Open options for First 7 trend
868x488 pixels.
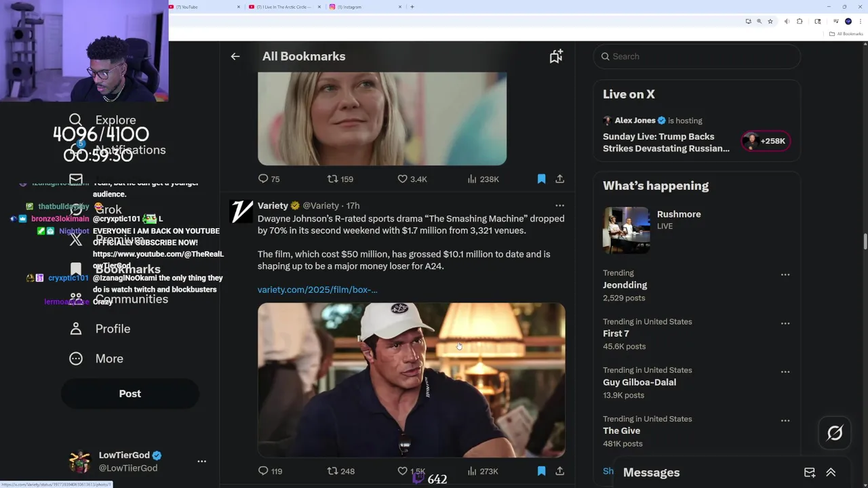pyautogui.click(x=785, y=323)
